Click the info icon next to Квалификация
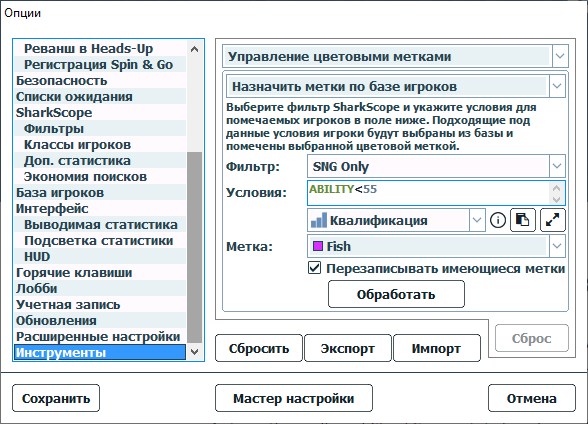This screenshot has height=424, width=588. (x=498, y=220)
